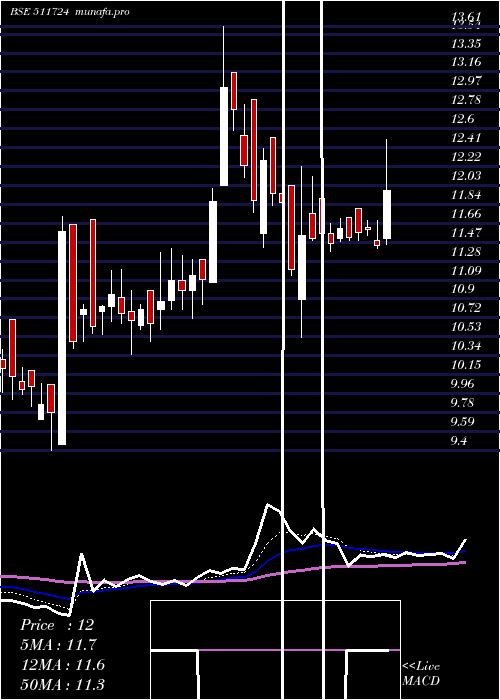Click the 11.66 price axis label
This screenshot has height=700, width=500.
point(467,214)
